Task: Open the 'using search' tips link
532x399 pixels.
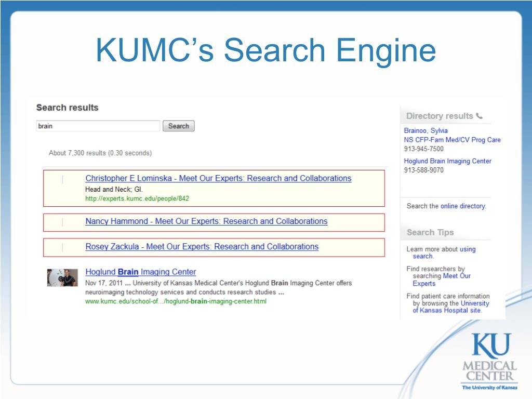Action: (444, 253)
